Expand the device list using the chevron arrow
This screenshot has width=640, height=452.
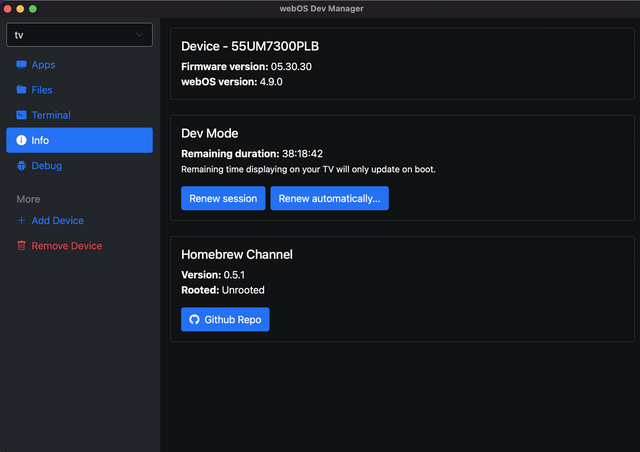(x=139, y=35)
